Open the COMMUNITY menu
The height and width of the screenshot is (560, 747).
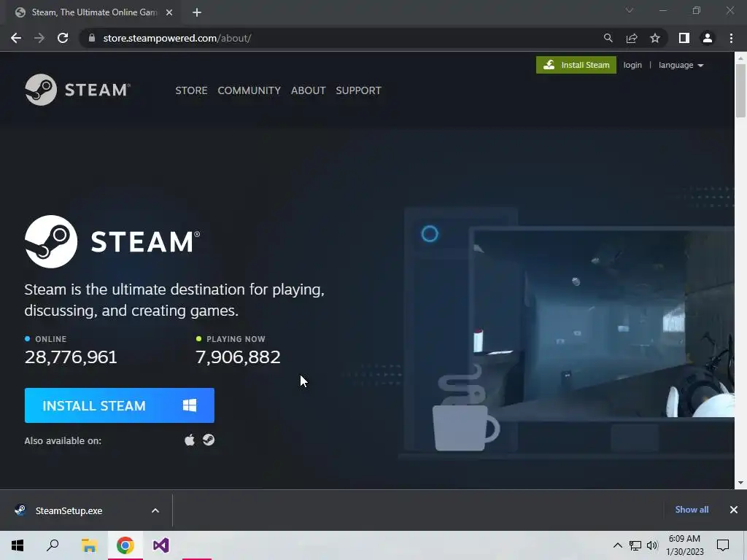coord(249,90)
